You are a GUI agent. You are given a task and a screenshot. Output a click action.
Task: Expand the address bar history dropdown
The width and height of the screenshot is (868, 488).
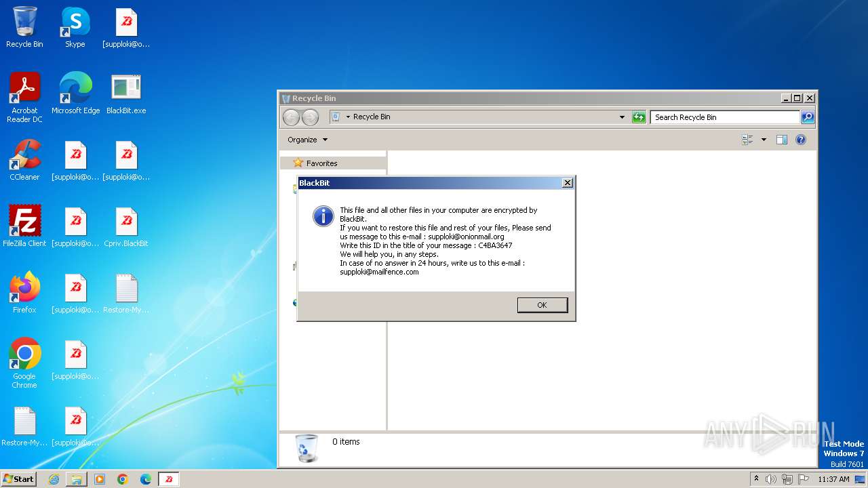622,117
